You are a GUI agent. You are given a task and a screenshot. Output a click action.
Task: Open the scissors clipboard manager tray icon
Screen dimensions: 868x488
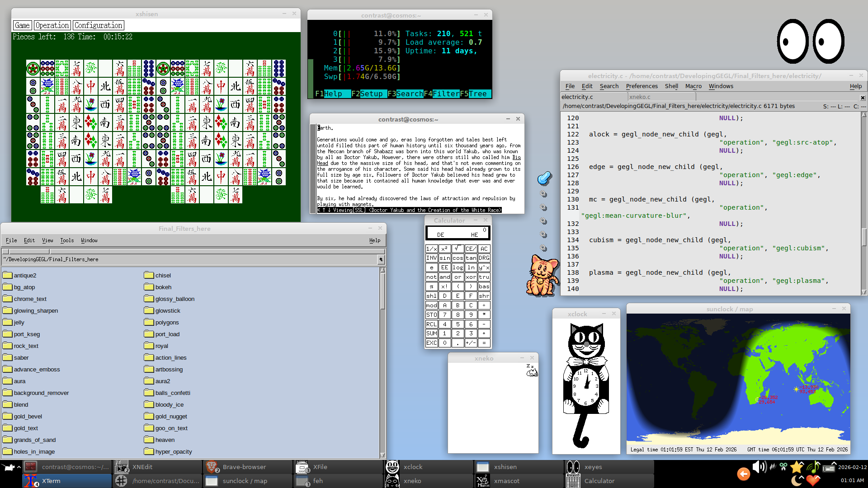[x=783, y=467]
